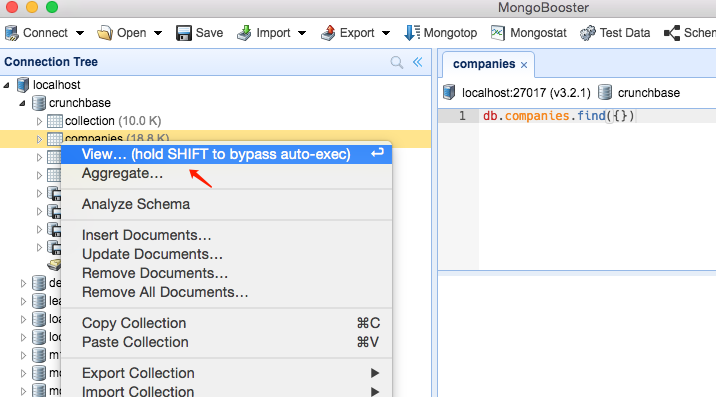Click the Connection Tree header title
This screenshot has height=397, width=716.
[51, 62]
